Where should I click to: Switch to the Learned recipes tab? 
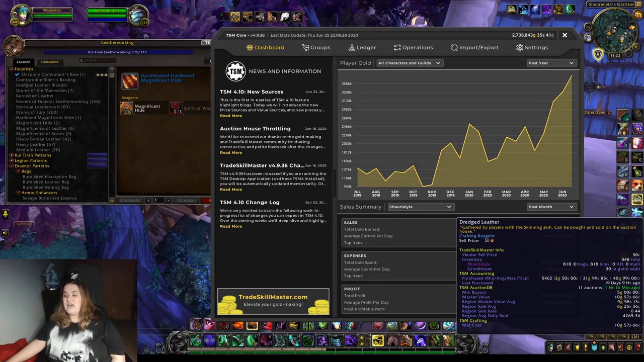pyautogui.click(x=23, y=61)
